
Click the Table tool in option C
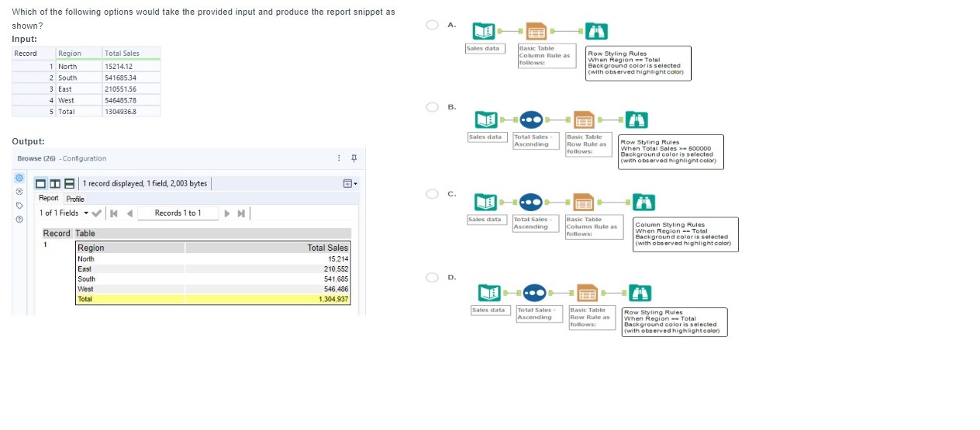[583, 203]
